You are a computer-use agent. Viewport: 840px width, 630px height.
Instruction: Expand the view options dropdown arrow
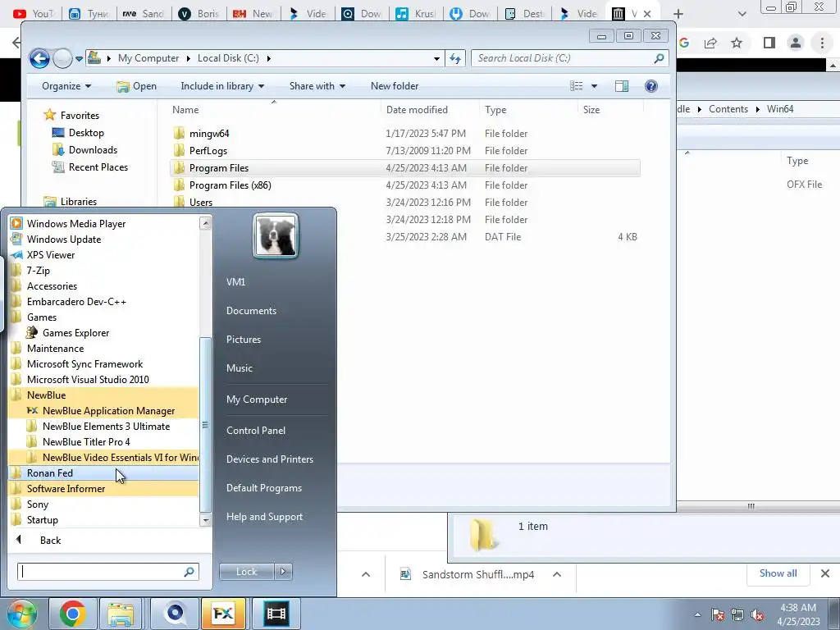pyautogui.click(x=594, y=86)
